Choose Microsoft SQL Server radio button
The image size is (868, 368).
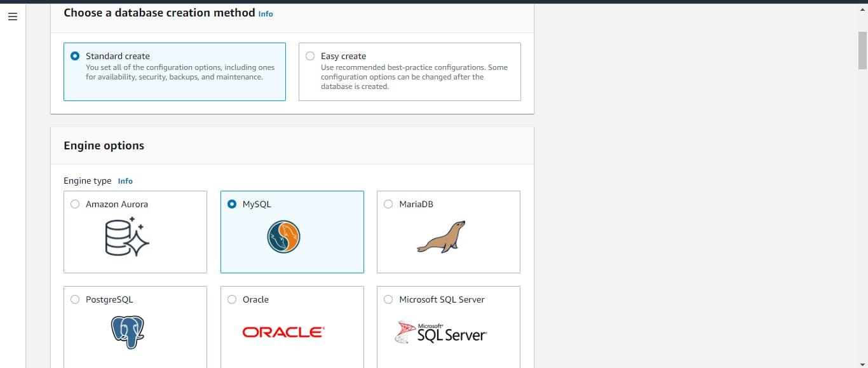pyautogui.click(x=388, y=299)
